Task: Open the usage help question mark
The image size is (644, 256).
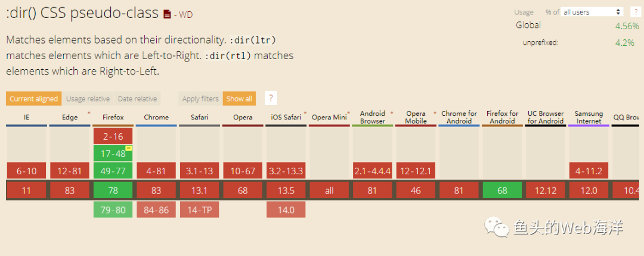Action: (634, 12)
